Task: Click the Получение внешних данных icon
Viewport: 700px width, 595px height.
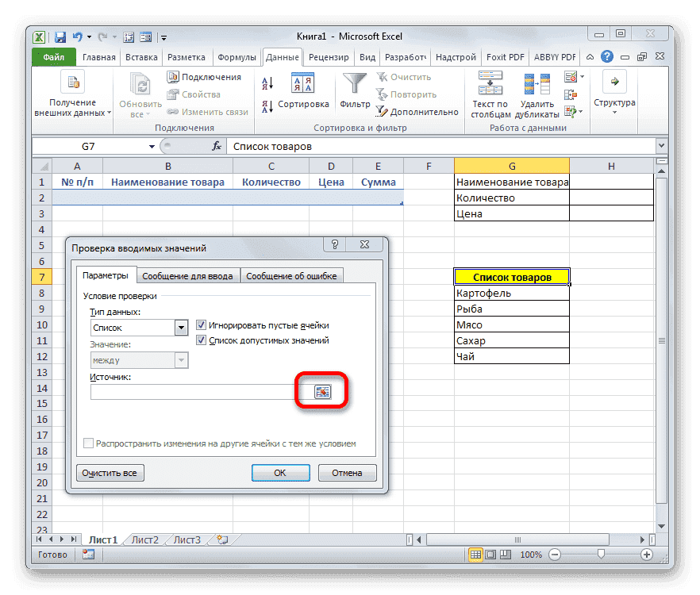Action: [71, 82]
